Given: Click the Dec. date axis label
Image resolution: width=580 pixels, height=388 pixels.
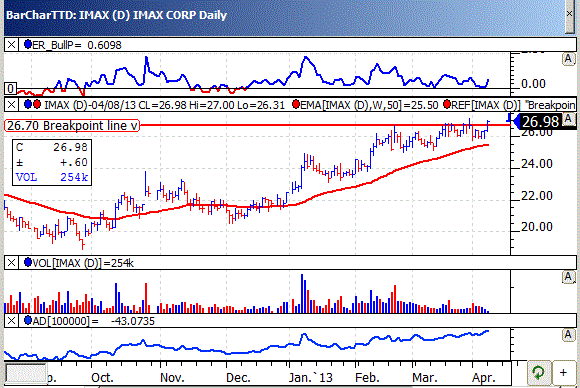Looking at the screenshot, I should 238,378.
